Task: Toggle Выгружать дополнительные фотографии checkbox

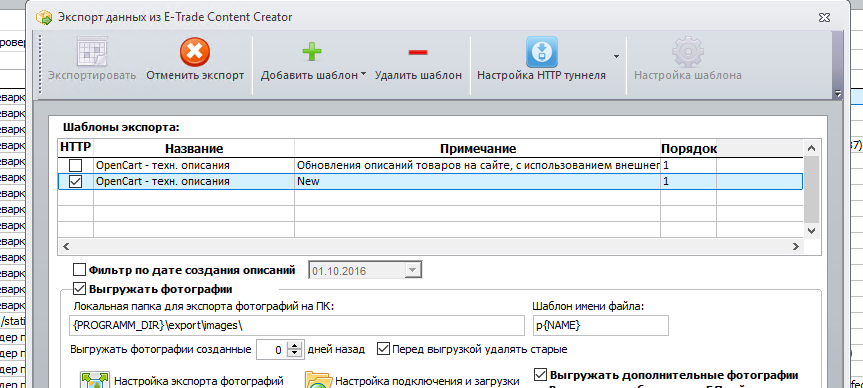Action: (x=540, y=375)
